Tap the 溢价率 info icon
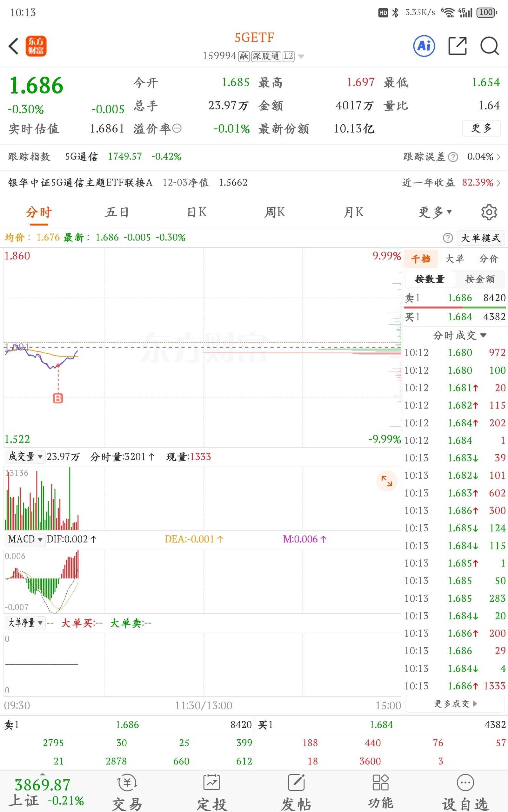 177,128
